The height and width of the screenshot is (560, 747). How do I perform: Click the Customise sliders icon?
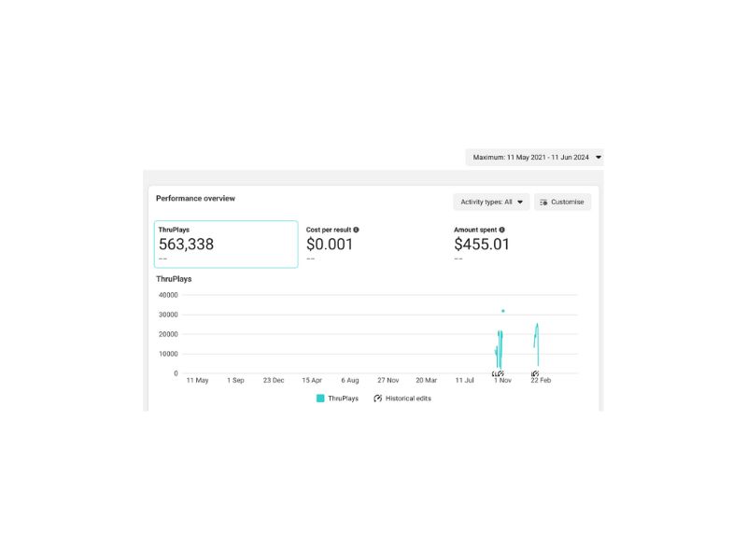543,203
